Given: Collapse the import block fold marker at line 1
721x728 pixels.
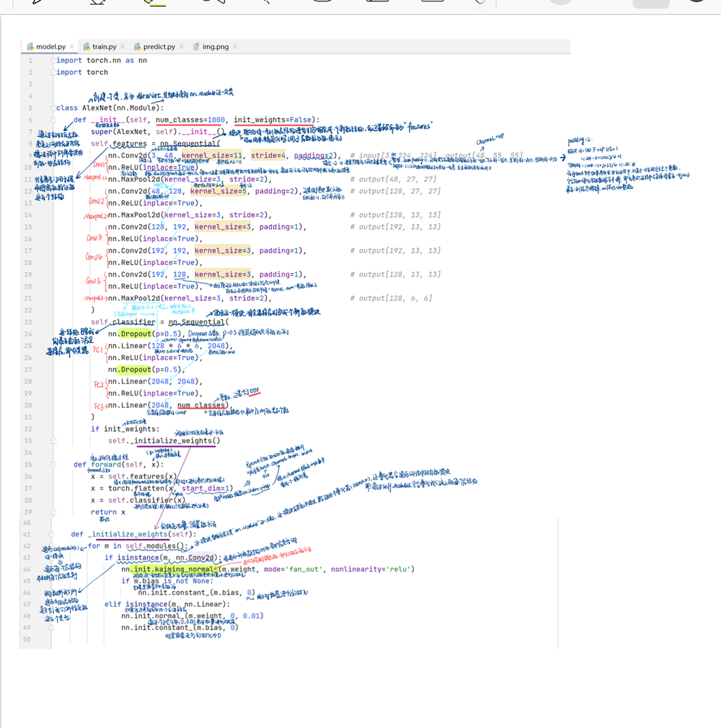Looking at the screenshot, I should (53, 61).
